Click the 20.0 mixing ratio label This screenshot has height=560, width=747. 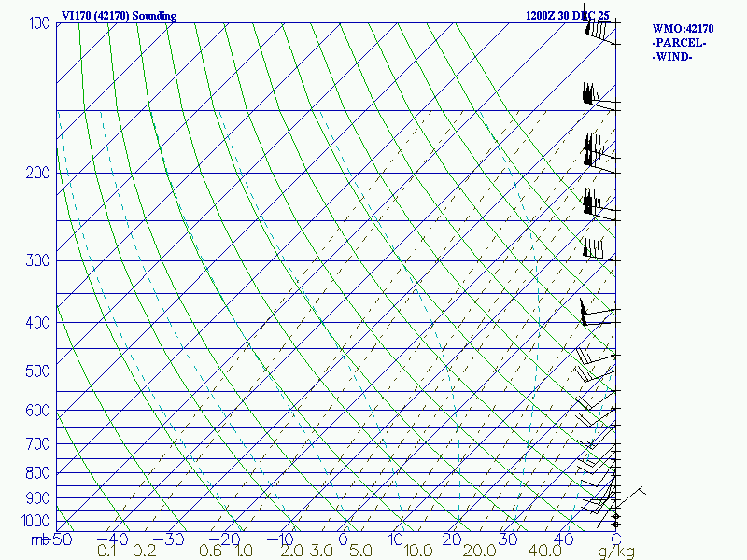(x=479, y=552)
